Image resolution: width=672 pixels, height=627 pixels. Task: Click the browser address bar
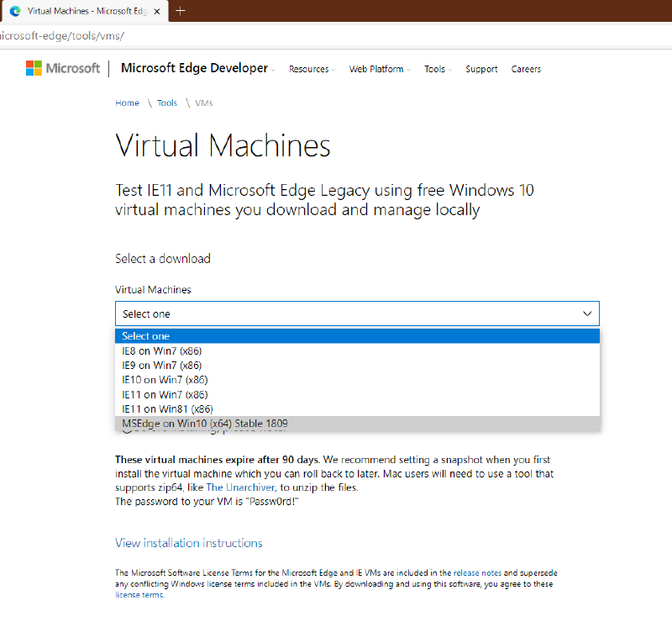tap(336, 35)
